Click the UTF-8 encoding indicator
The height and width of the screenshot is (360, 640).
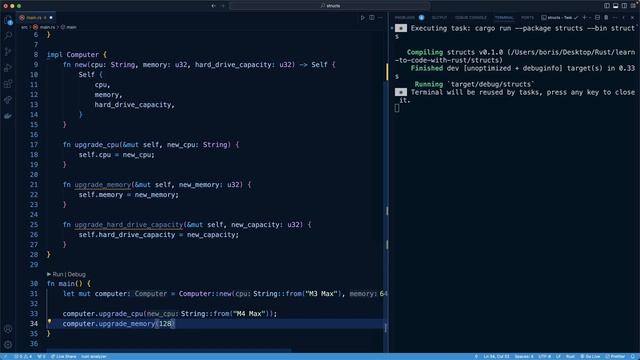click(544, 356)
